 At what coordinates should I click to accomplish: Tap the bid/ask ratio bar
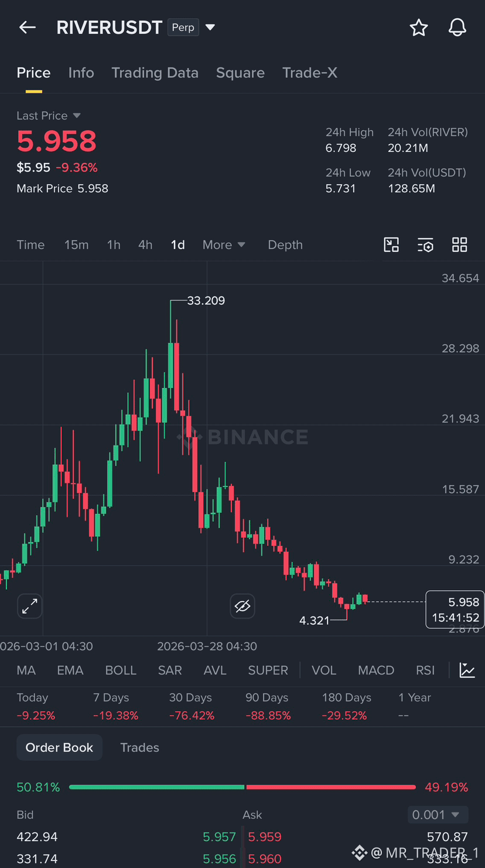[243, 787]
